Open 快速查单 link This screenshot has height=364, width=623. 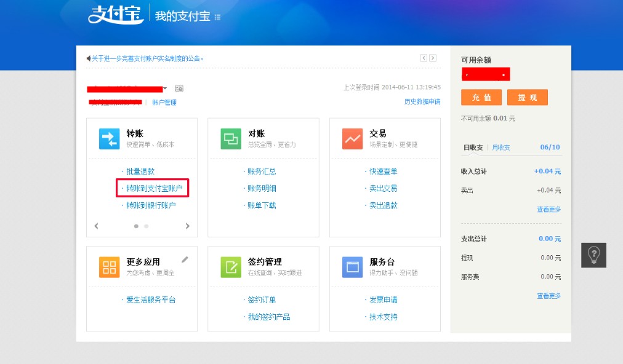(x=384, y=172)
